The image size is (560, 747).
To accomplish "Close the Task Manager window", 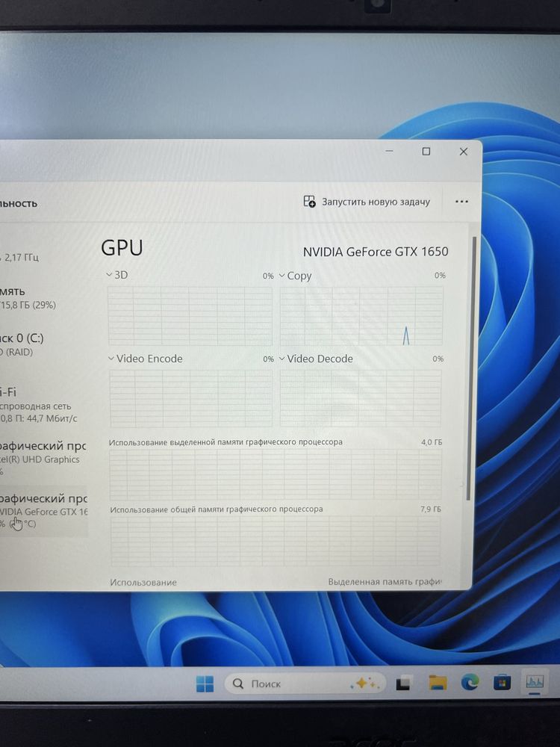I will pyautogui.click(x=464, y=152).
